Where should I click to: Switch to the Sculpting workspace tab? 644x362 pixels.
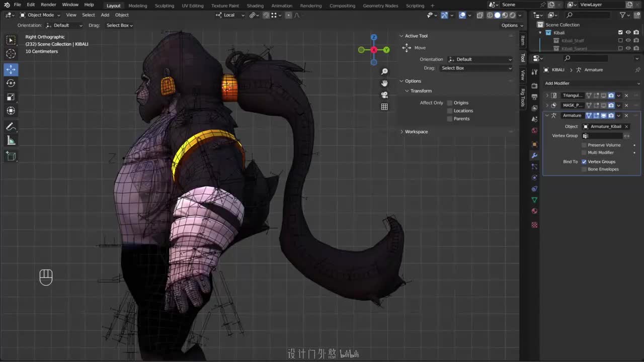pos(164,6)
